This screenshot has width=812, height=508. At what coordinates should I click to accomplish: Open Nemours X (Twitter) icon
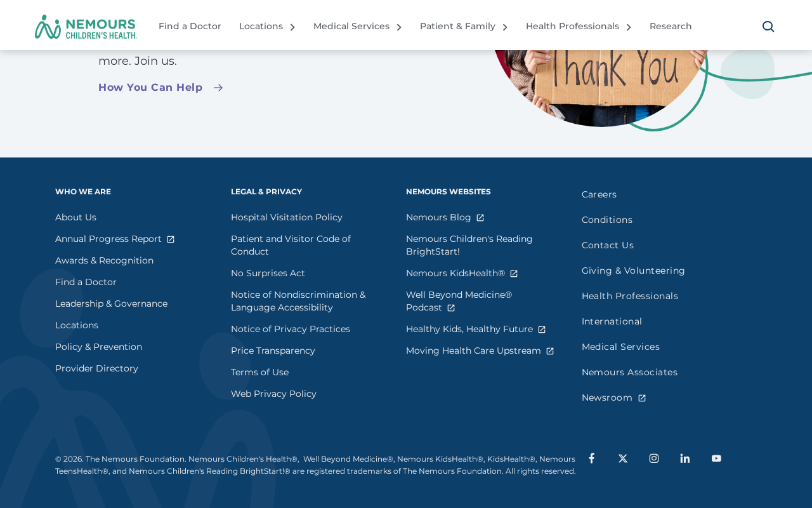tap(623, 458)
